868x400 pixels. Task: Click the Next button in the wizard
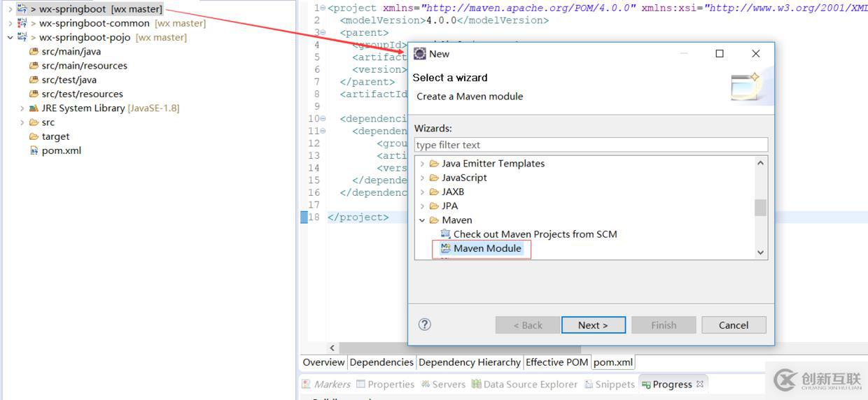tap(593, 325)
